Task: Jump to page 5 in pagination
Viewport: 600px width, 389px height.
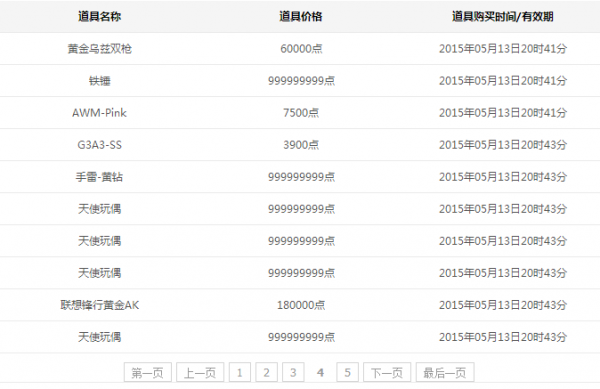Action: point(347,372)
